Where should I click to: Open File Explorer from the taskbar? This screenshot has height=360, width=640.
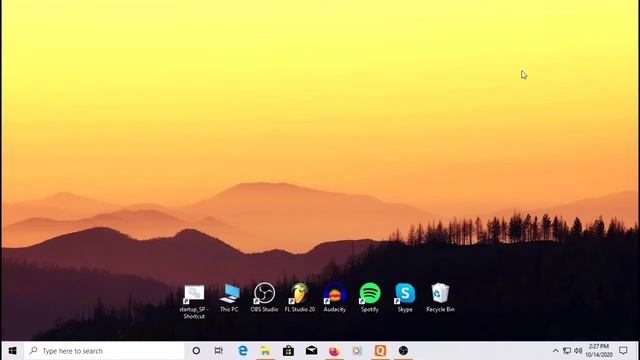point(265,351)
